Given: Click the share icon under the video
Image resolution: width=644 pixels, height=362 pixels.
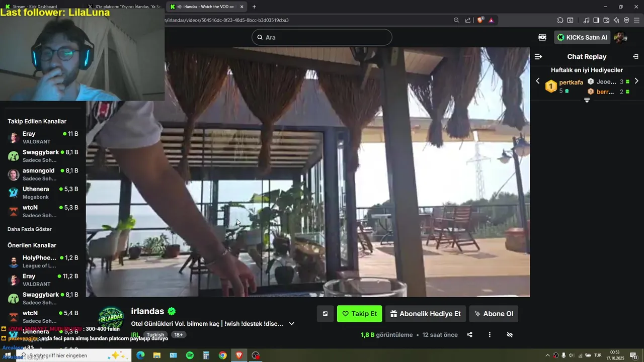Looking at the screenshot, I should coord(469,335).
